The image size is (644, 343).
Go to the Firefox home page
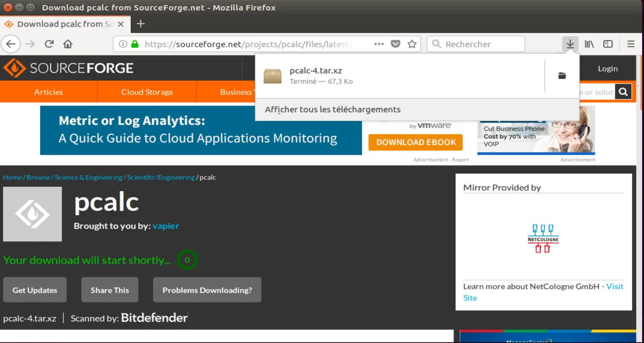click(x=68, y=44)
